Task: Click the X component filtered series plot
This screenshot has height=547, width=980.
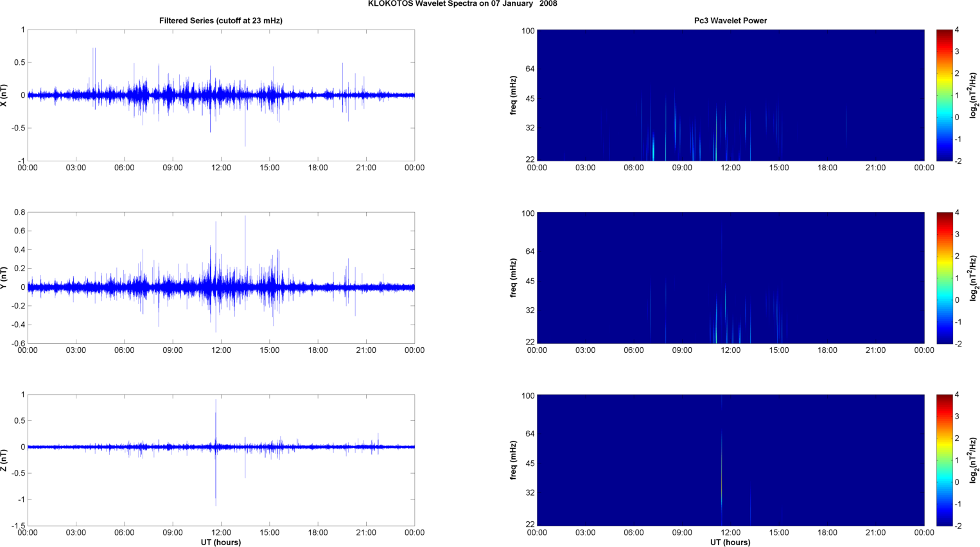Action: click(221, 95)
